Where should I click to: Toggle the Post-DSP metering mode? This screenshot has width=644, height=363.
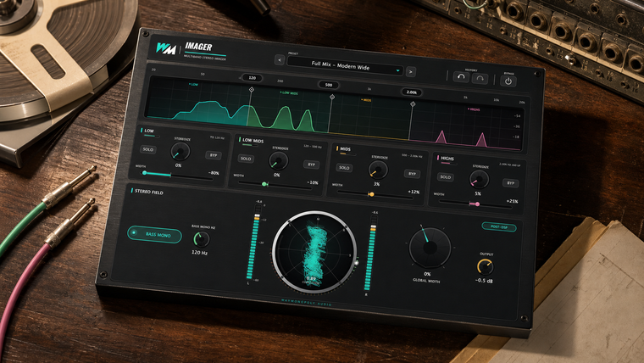pos(498,227)
